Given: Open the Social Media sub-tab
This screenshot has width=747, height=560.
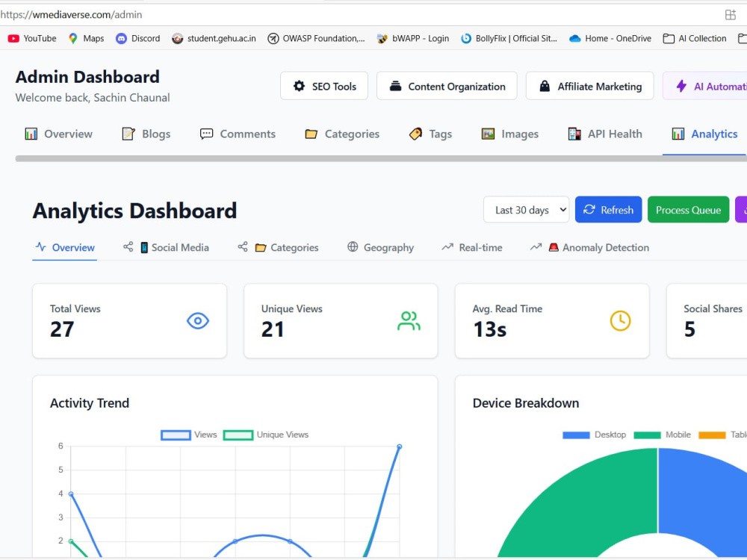Looking at the screenshot, I should 166,248.
